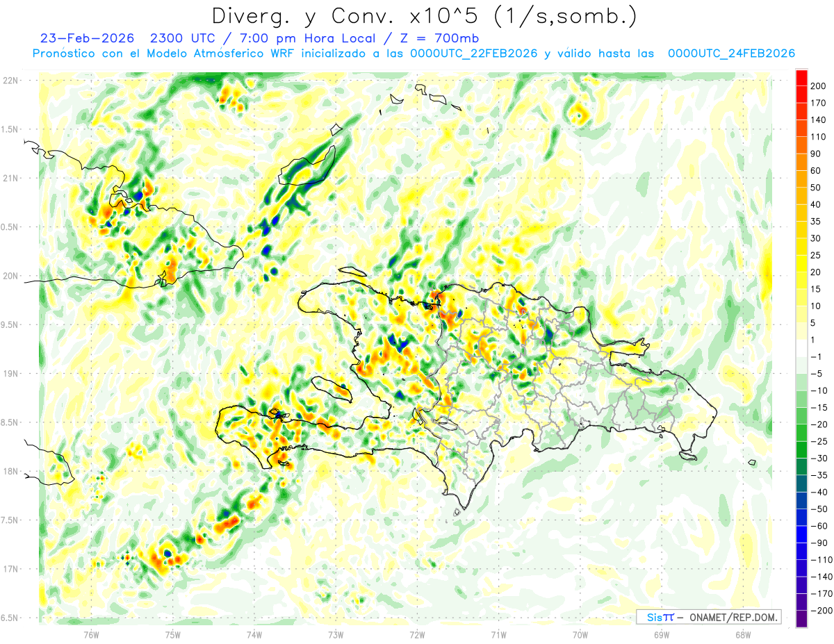
Task: Click the '17N' latitude label
Action: coord(11,569)
